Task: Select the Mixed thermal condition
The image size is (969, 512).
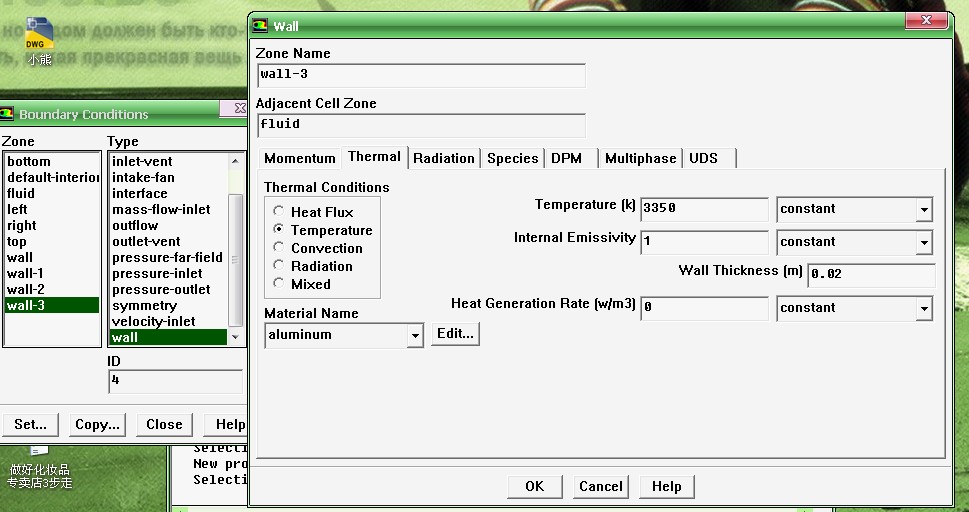Action: [x=279, y=284]
